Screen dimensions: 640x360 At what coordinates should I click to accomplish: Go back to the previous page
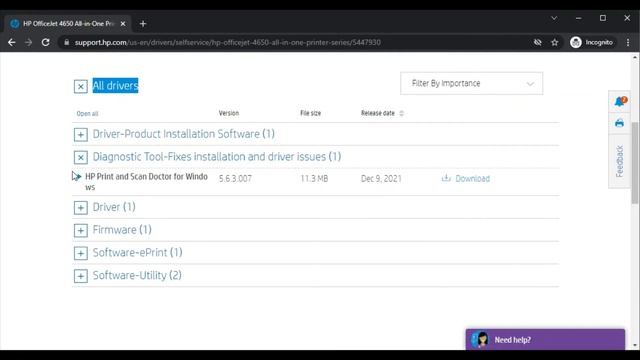pos(11,42)
